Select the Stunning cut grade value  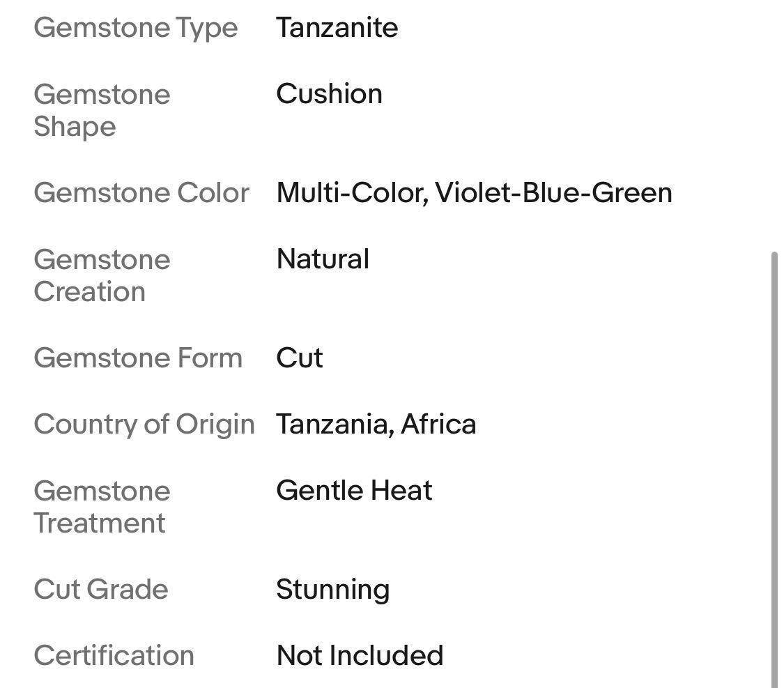click(332, 589)
